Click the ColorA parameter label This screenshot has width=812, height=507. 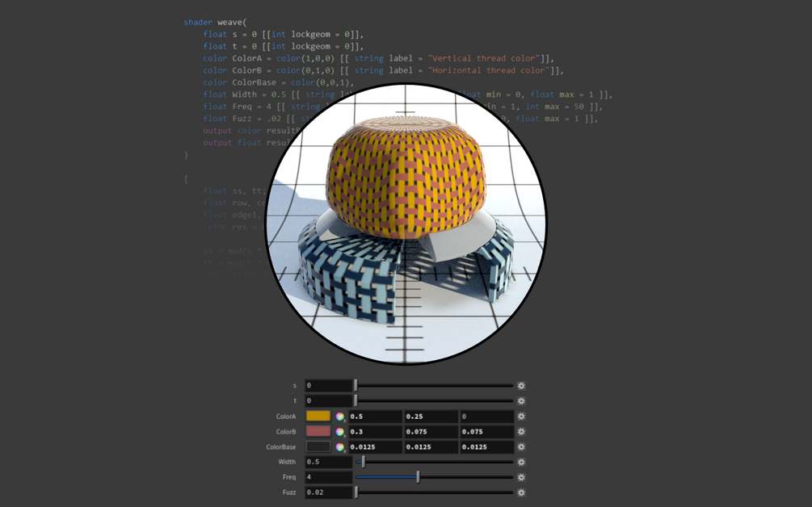pyautogui.click(x=286, y=417)
